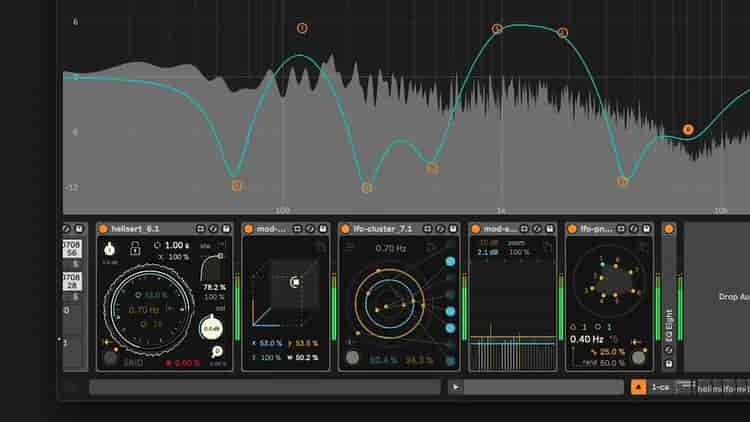Click the play triangle in the bottom bar
This screenshot has width=750, height=422.
[x=455, y=387]
